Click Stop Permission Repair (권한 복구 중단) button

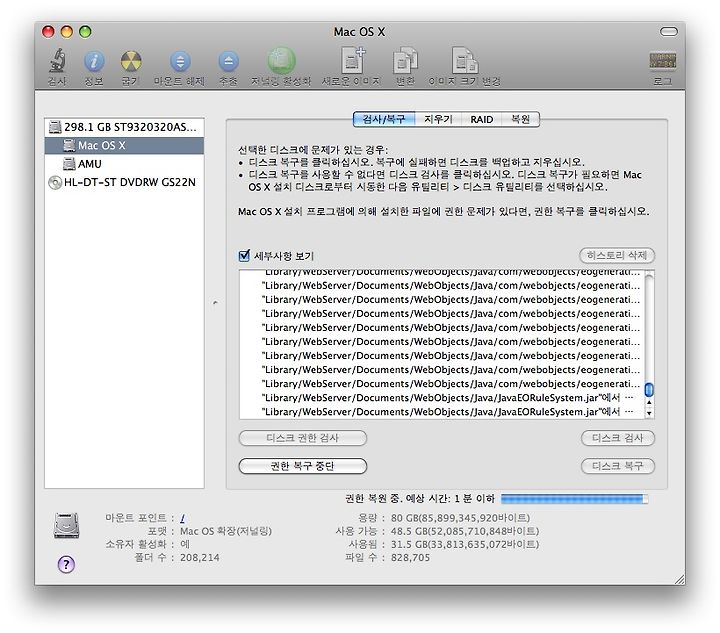click(303, 466)
